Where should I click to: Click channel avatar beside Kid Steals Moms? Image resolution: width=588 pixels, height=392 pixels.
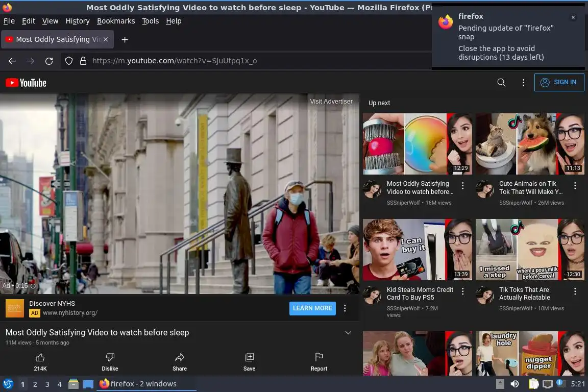point(373,295)
